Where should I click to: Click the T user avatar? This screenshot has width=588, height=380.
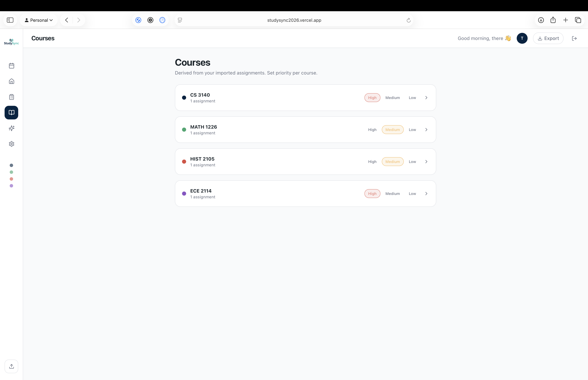pyautogui.click(x=522, y=38)
